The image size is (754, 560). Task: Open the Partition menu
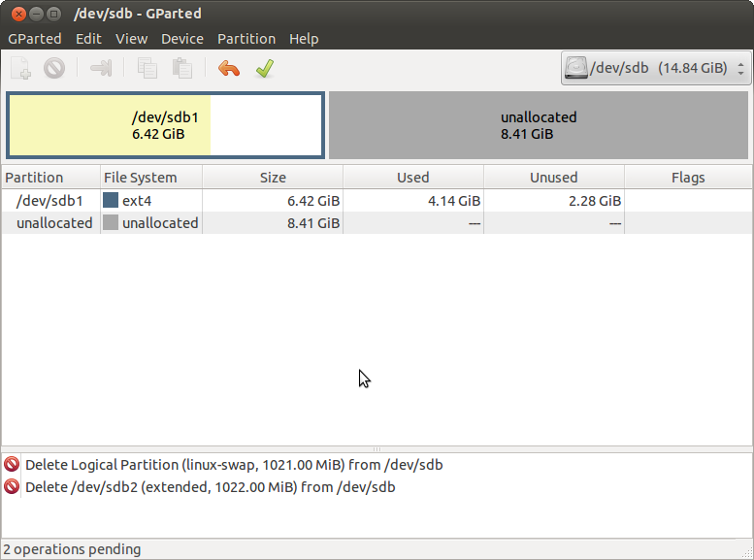point(246,39)
